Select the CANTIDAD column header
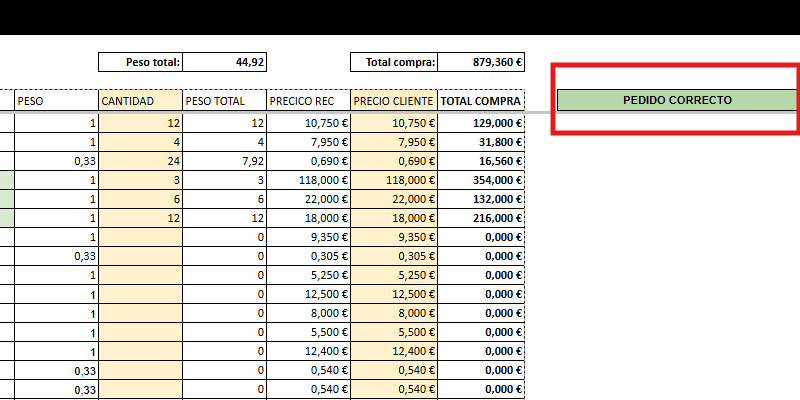This screenshot has width=800, height=400. tap(140, 101)
